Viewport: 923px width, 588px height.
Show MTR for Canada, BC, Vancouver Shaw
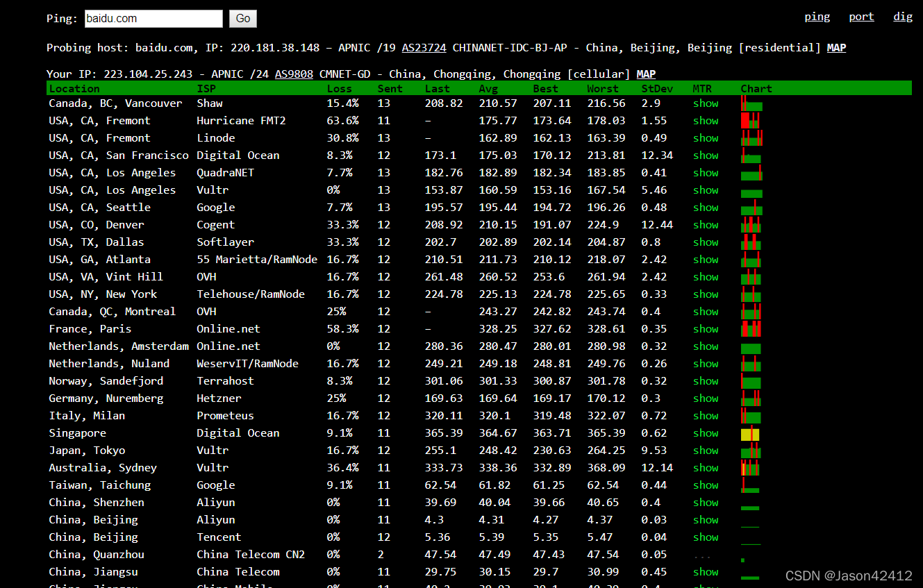click(706, 103)
